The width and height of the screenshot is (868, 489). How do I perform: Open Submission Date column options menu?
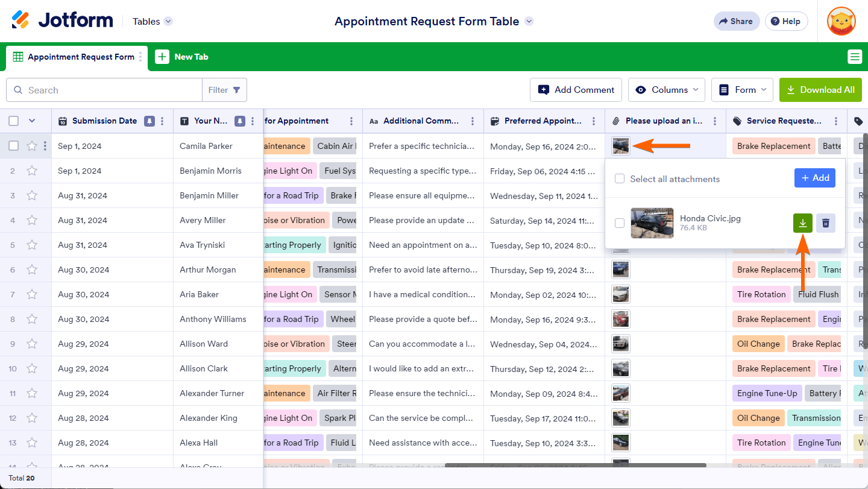(x=162, y=121)
